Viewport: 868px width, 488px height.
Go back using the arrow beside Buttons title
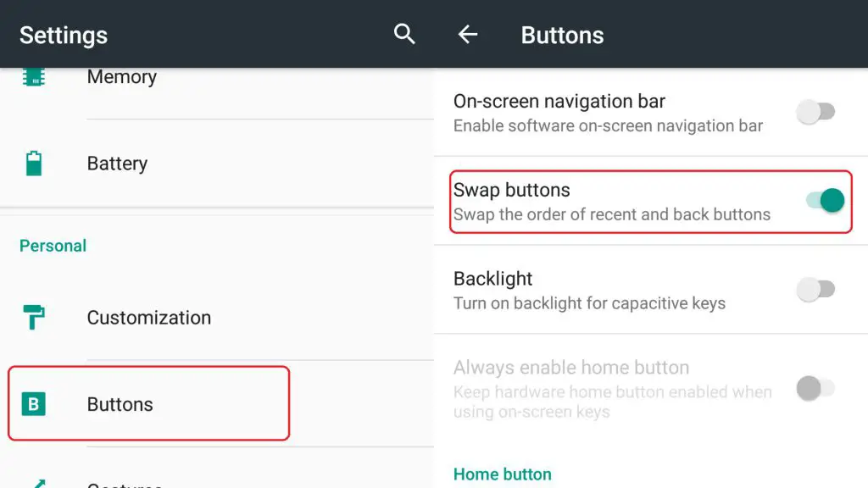click(x=468, y=35)
